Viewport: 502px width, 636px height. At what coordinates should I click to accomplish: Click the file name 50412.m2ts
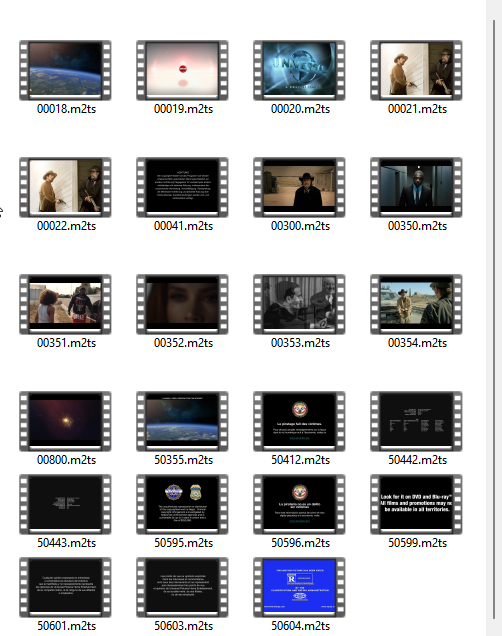click(300, 460)
